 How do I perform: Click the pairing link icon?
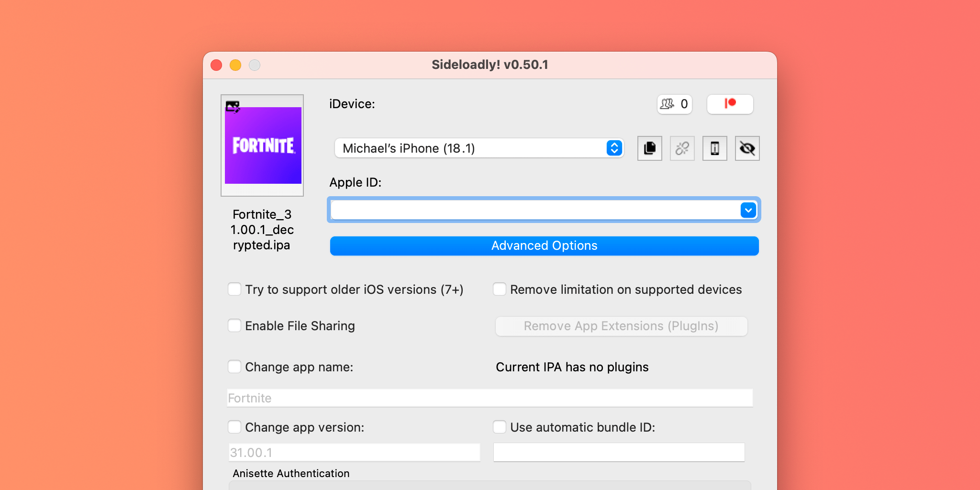682,148
